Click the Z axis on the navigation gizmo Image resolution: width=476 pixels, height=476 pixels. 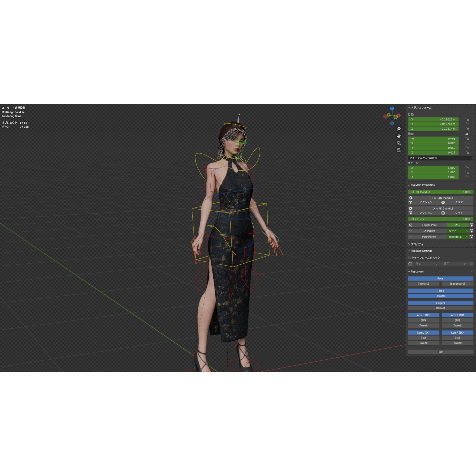tap(392, 108)
